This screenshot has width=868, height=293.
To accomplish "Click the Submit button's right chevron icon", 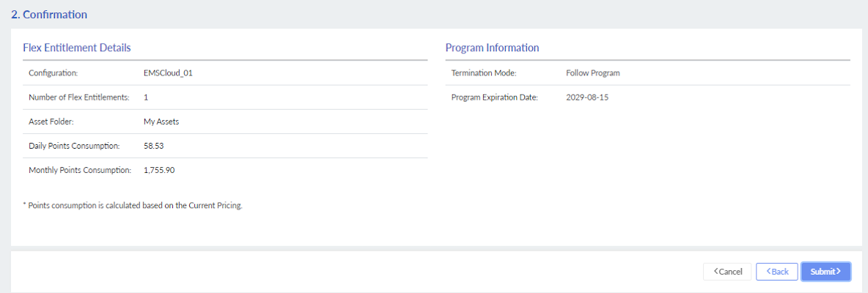I will [x=839, y=272].
